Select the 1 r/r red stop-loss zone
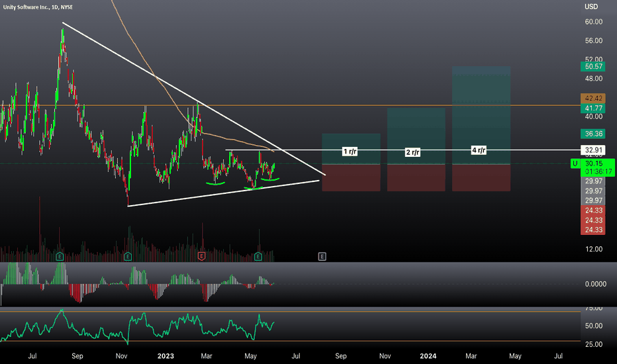This screenshot has width=617, height=364. (x=351, y=177)
